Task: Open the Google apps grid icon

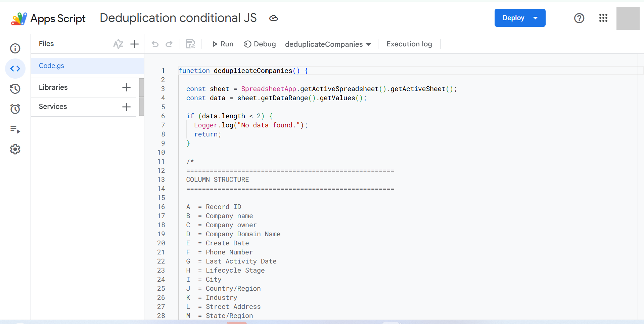Action: pyautogui.click(x=603, y=18)
